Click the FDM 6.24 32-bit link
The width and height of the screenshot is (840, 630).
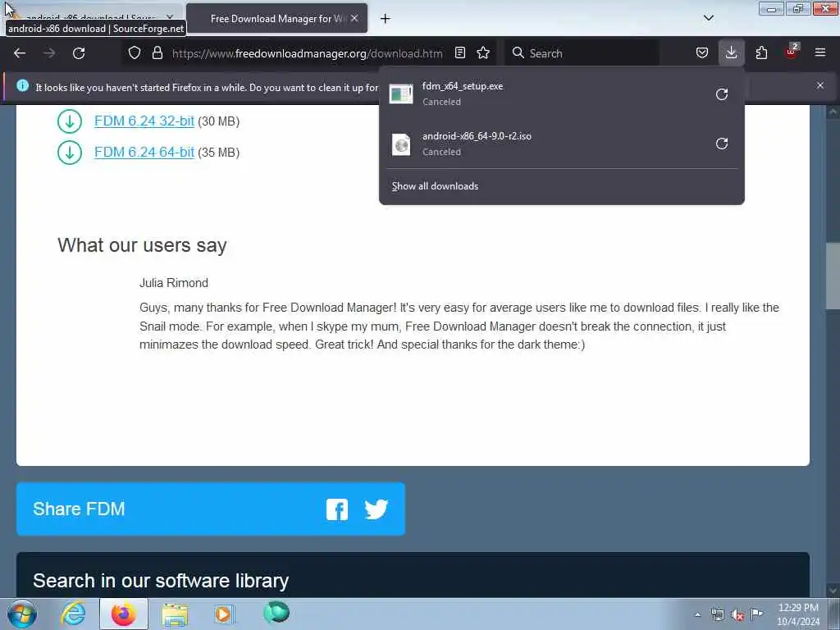144,121
